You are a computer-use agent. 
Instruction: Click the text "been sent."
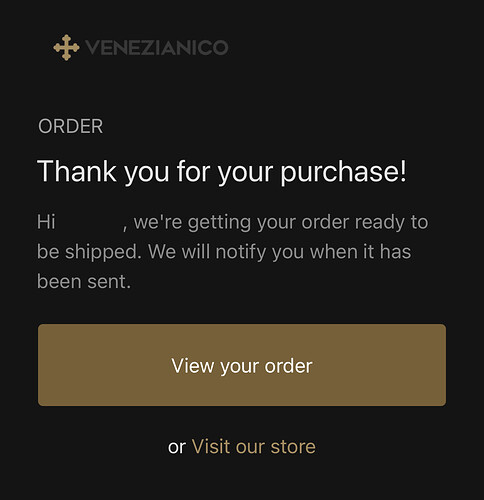pos(84,282)
